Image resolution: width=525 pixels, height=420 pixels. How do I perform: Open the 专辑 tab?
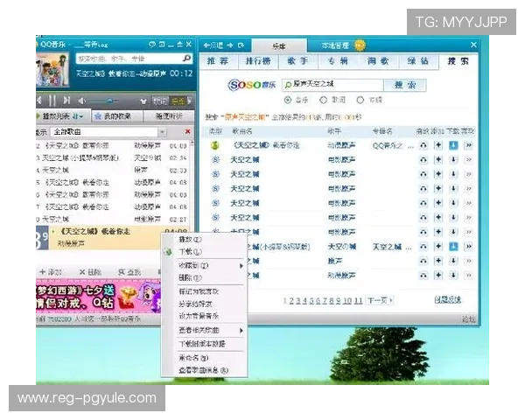coord(338,61)
